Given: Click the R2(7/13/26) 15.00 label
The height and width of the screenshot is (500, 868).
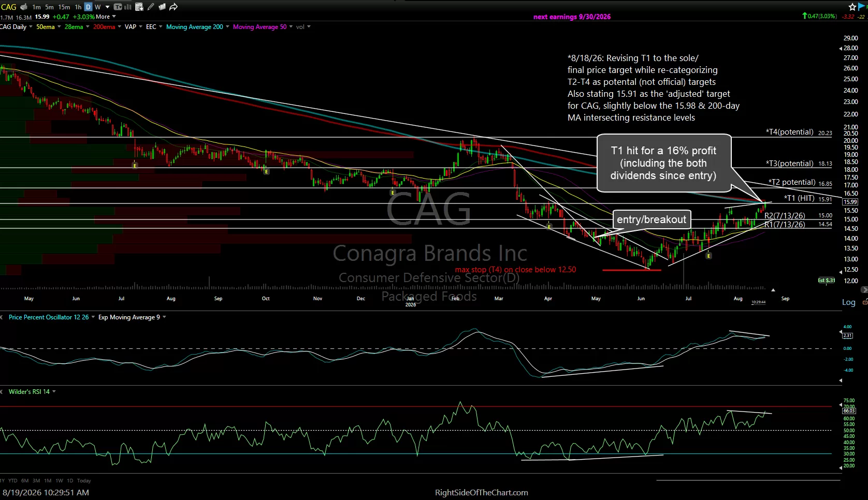Looking at the screenshot, I should [798, 215].
